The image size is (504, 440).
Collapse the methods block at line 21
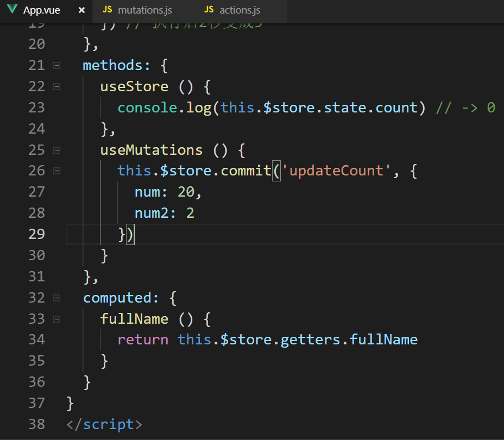pos(56,66)
